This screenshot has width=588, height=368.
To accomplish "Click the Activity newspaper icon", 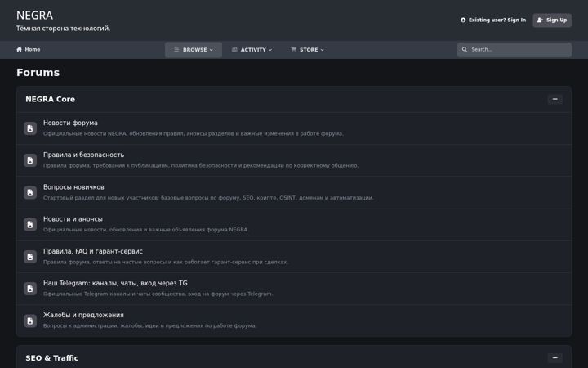I will (x=234, y=50).
